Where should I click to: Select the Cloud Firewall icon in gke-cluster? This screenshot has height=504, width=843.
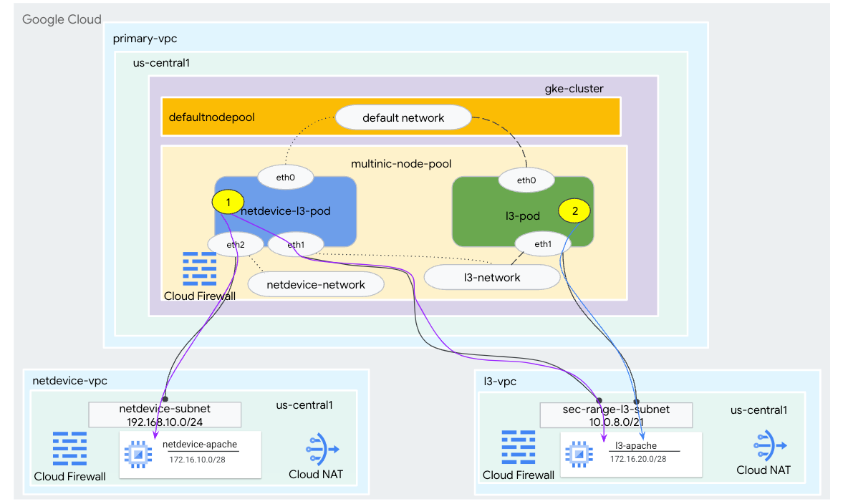[200, 269]
